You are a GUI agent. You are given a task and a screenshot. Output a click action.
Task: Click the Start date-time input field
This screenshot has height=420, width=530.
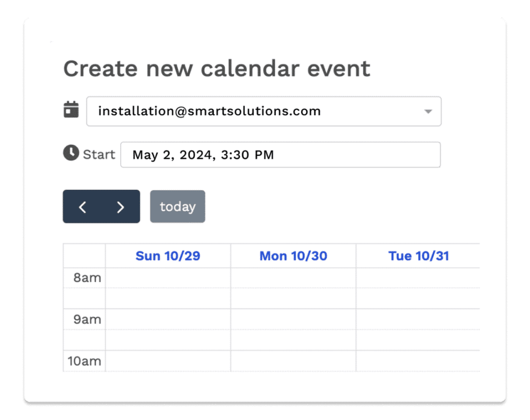tap(281, 155)
